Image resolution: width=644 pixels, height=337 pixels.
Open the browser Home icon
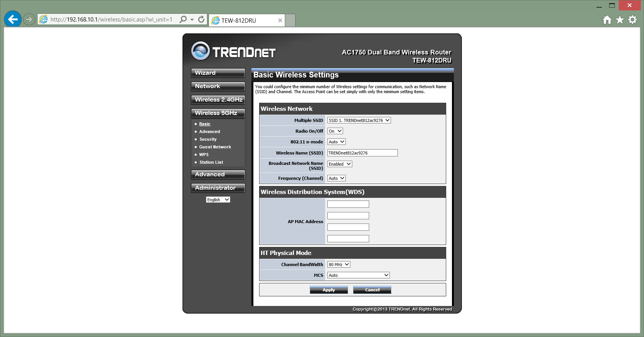(x=607, y=20)
